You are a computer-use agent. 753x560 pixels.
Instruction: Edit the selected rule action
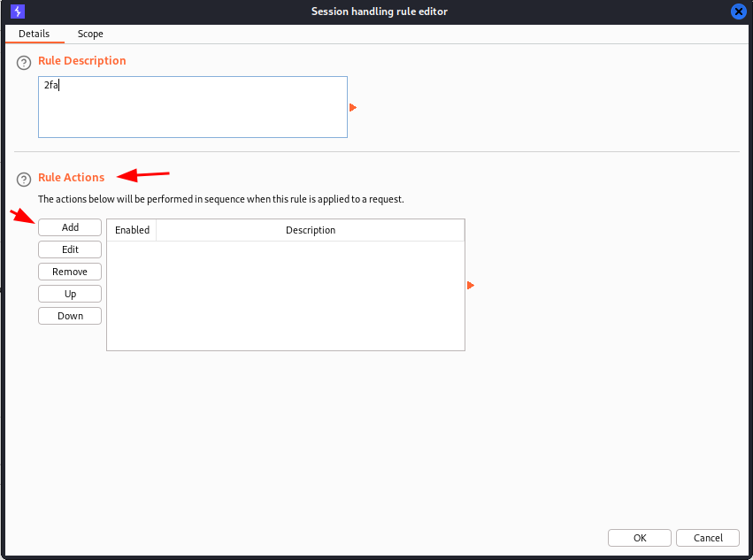point(70,249)
